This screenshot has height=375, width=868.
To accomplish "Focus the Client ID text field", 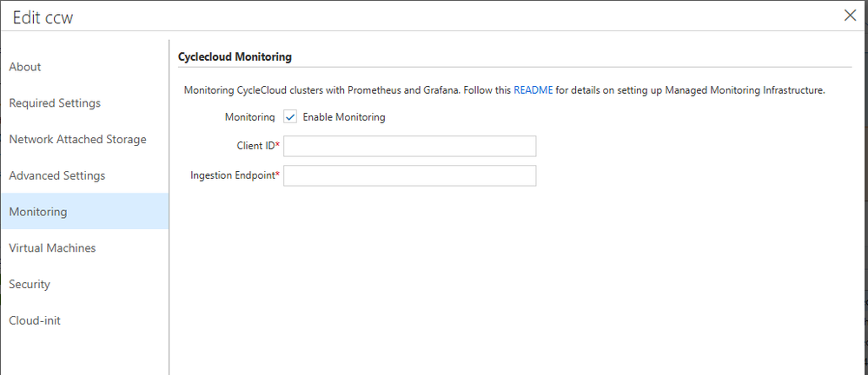I will (409, 146).
